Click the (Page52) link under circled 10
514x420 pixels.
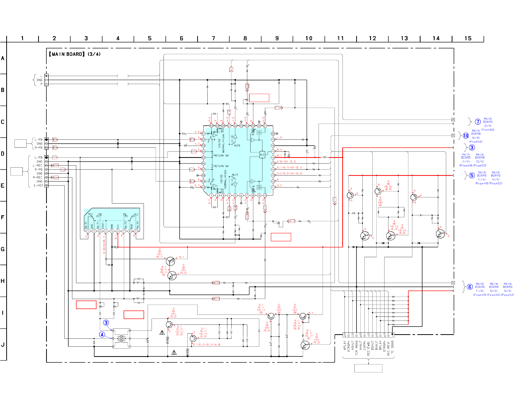click(476, 142)
